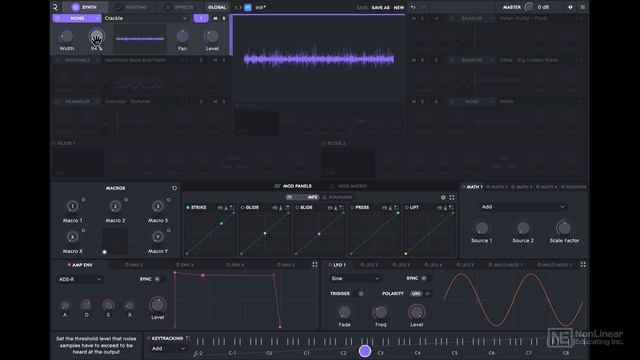The image size is (640, 360).
Task: Select the MOD MATRIX tab
Action: pos(348,186)
